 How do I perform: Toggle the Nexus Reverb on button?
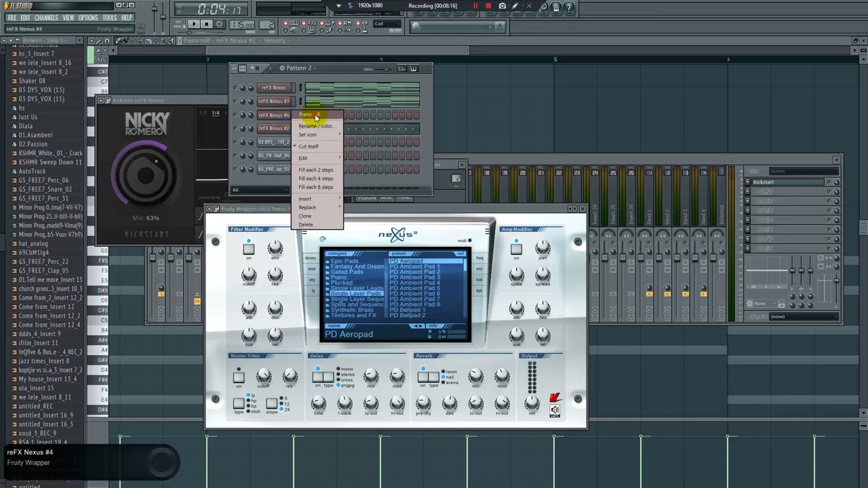(x=423, y=376)
